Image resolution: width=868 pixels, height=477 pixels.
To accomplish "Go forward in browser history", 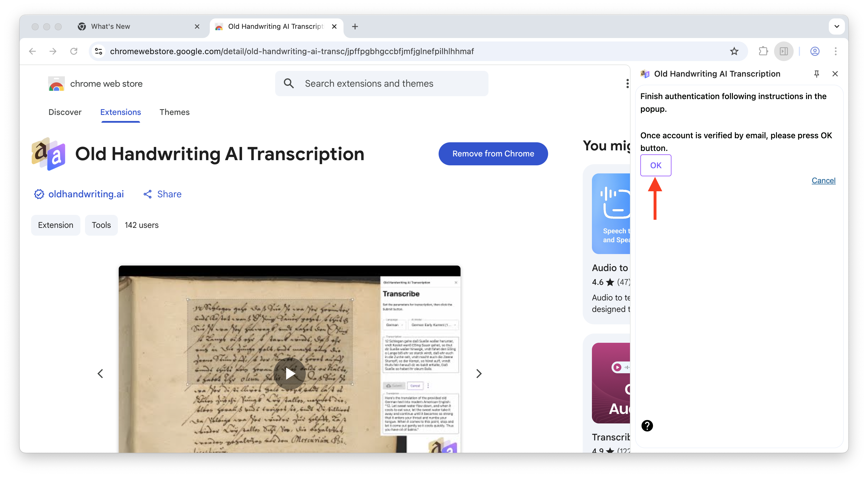I will pos(53,51).
